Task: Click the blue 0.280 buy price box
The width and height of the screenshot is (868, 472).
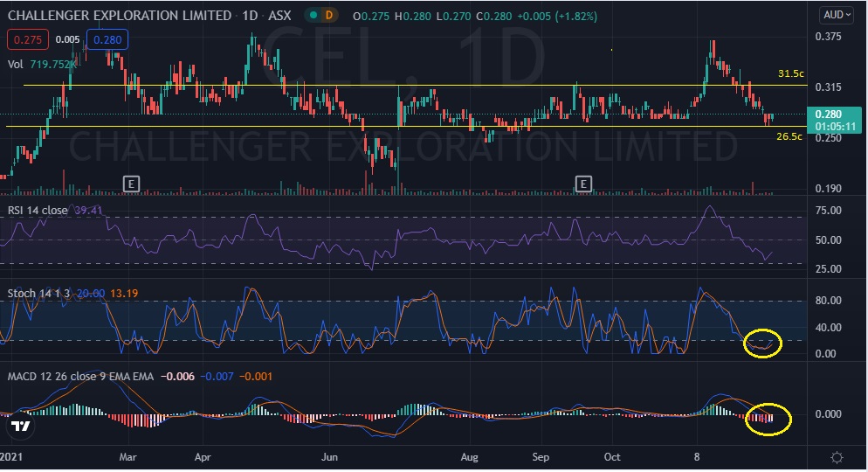Action: coord(107,40)
